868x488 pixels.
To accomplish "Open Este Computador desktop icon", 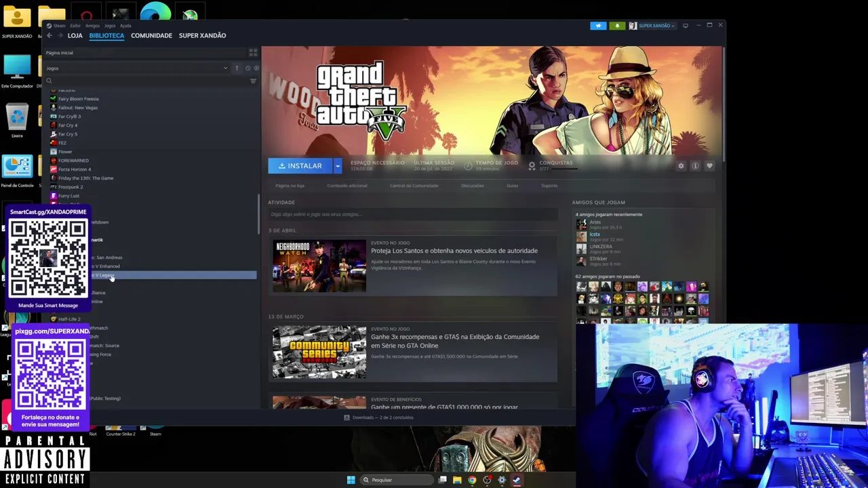I will [17, 72].
